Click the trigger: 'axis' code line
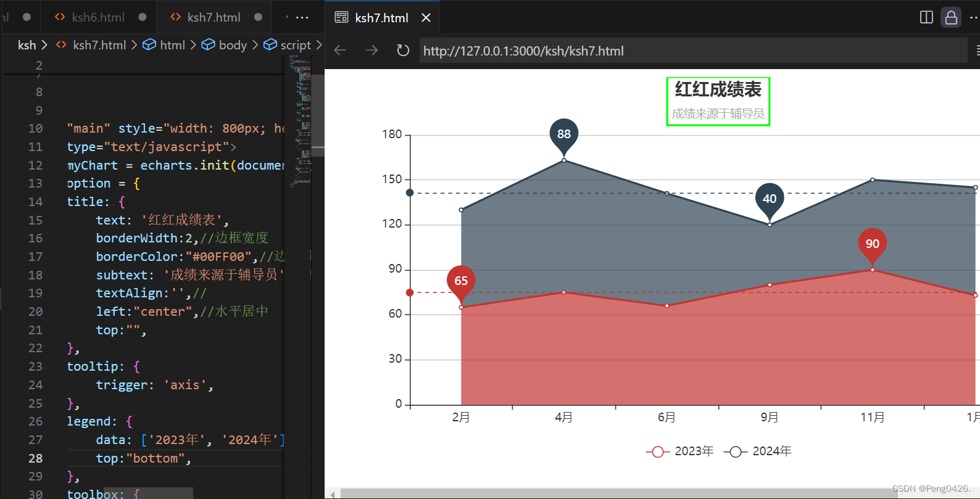Image resolution: width=980 pixels, height=499 pixels. pos(154,385)
